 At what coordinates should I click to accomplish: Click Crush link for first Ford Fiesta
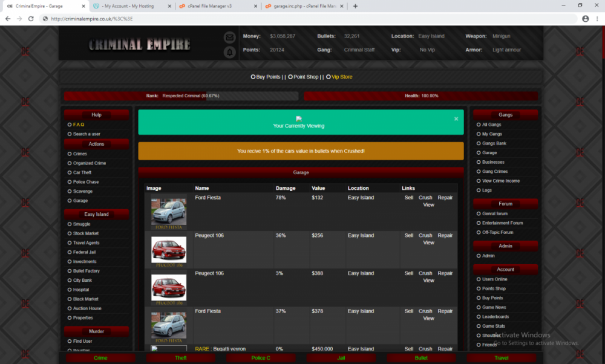[425, 198]
